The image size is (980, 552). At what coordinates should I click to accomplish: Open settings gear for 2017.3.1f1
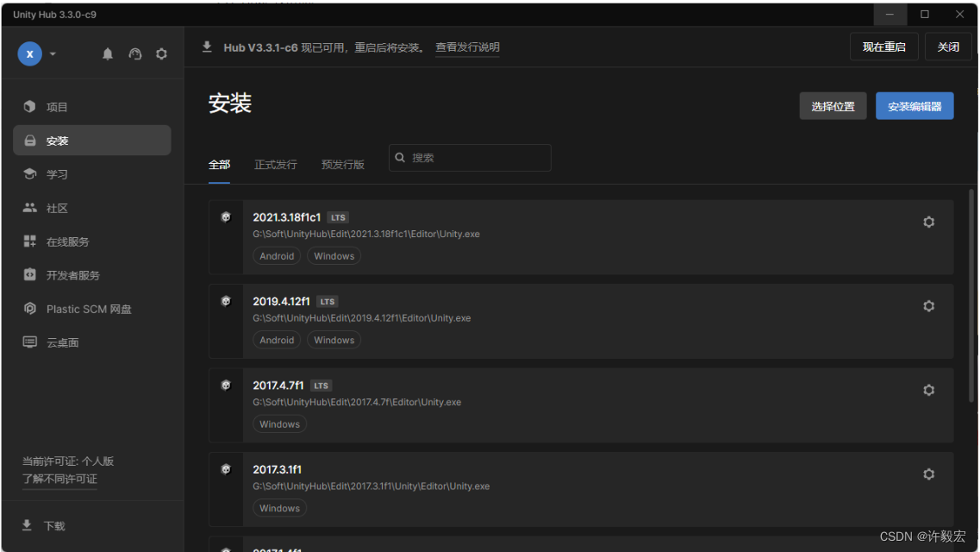[x=929, y=474]
